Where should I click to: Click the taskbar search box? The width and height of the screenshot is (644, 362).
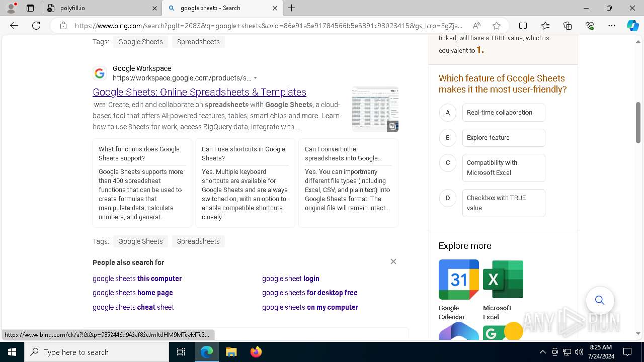[97, 352]
